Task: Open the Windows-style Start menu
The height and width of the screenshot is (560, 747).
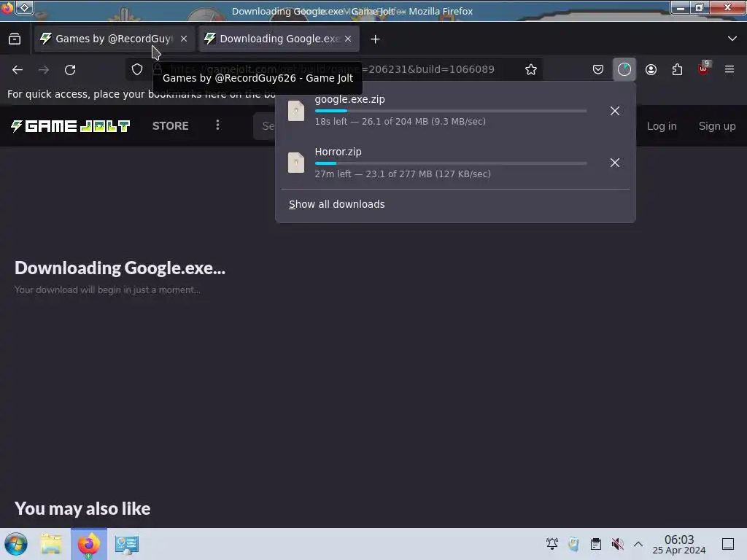Action: [x=16, y=544]
